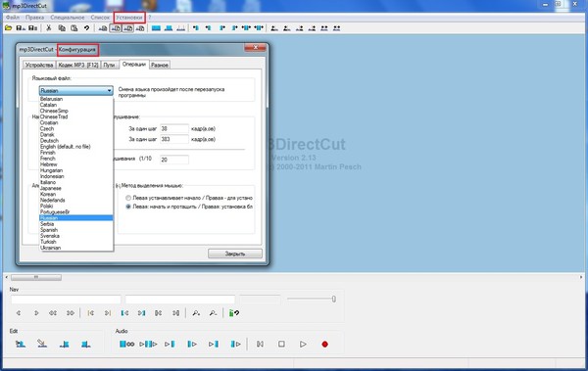Viewport: 588px width, 371px height.
Task: Click the Copy icon in toolbar
Action: tap(62, 28)
